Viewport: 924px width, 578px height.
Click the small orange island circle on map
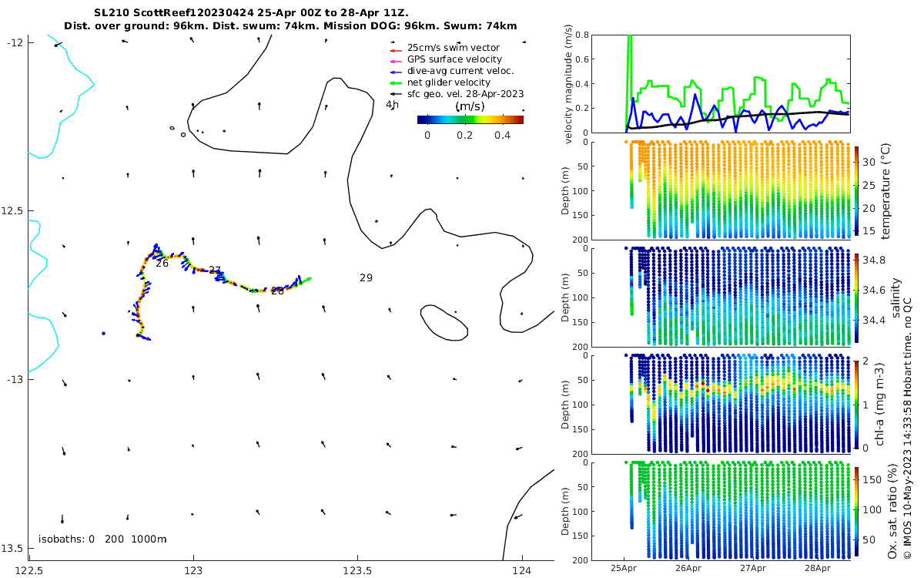point(183,134)
